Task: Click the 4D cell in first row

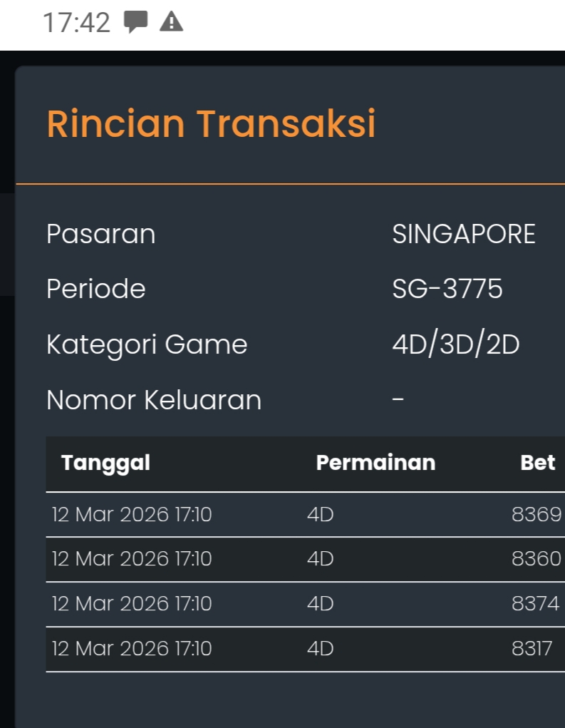Action: click(x=320, y=514)
